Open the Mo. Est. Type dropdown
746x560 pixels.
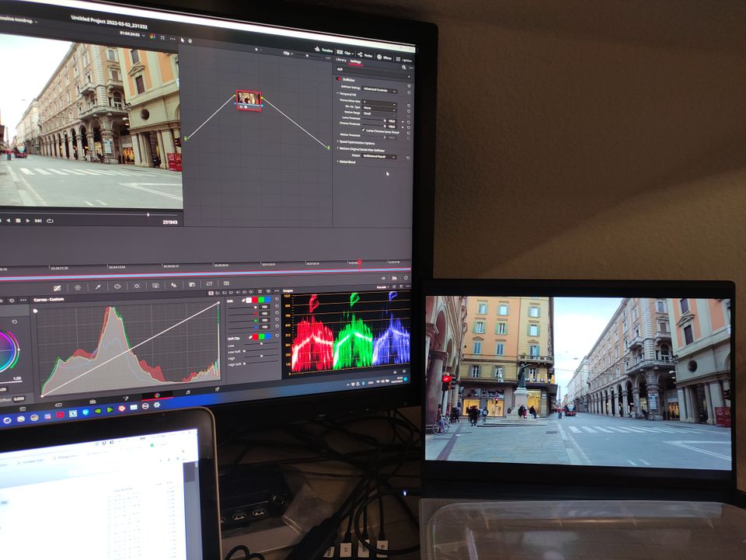tap(379, 107)
